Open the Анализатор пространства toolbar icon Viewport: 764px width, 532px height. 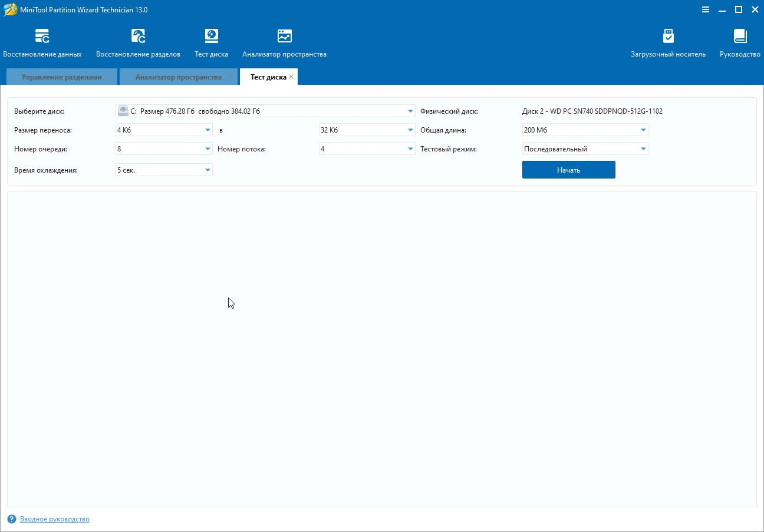tap(284, 43)
